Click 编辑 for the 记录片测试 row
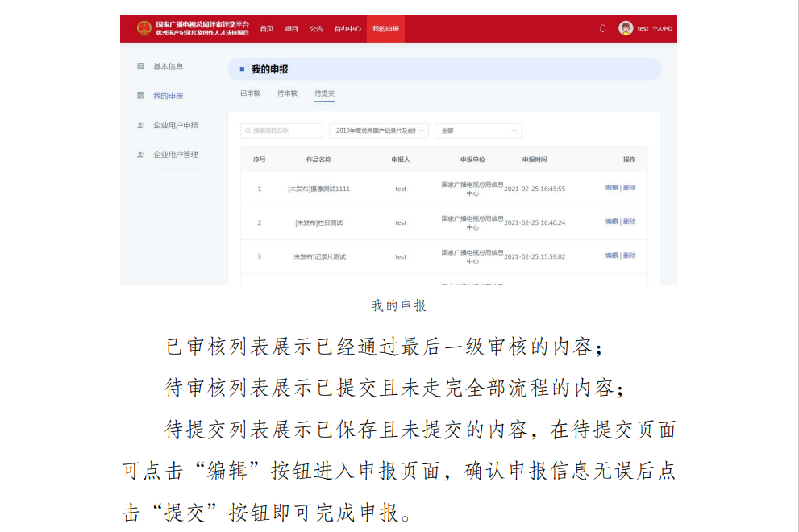 coord(611,256)
